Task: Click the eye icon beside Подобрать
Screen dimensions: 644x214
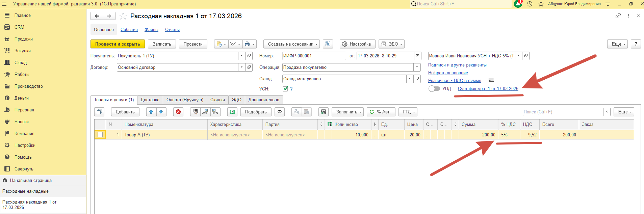Action: 280,112
